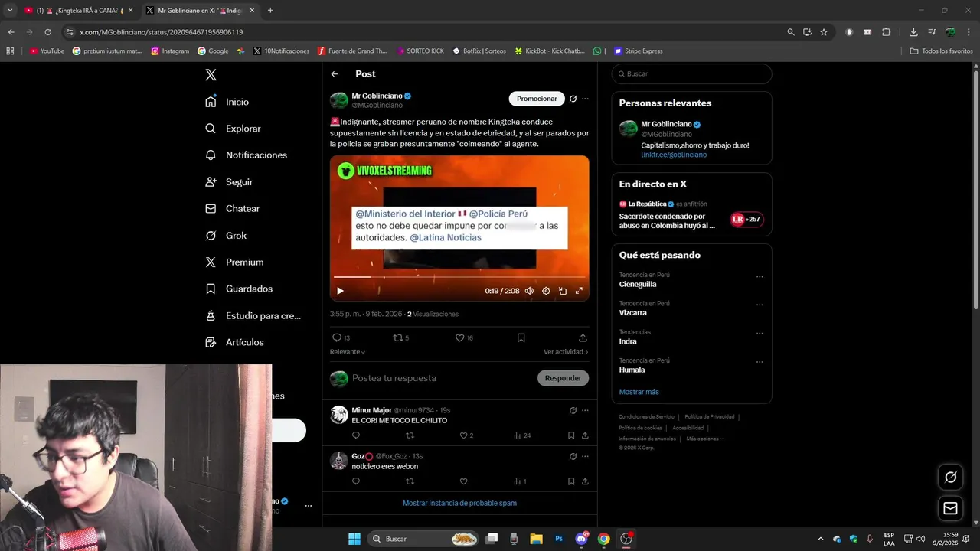
Task: Open more options on Mr Goblinciano post
Action: 585,99
